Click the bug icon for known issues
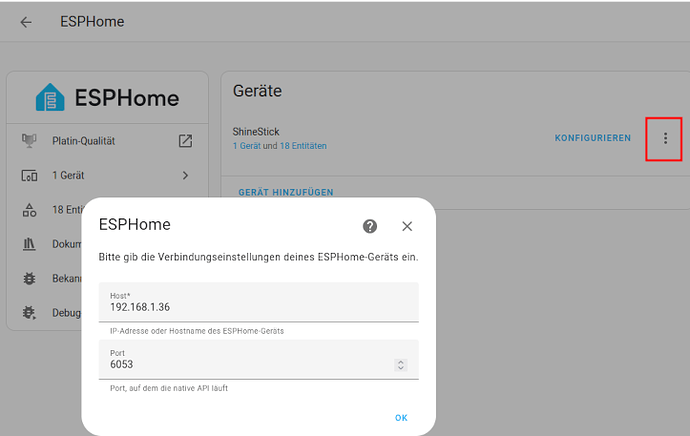690x436 pixels. tap(29, 278)
